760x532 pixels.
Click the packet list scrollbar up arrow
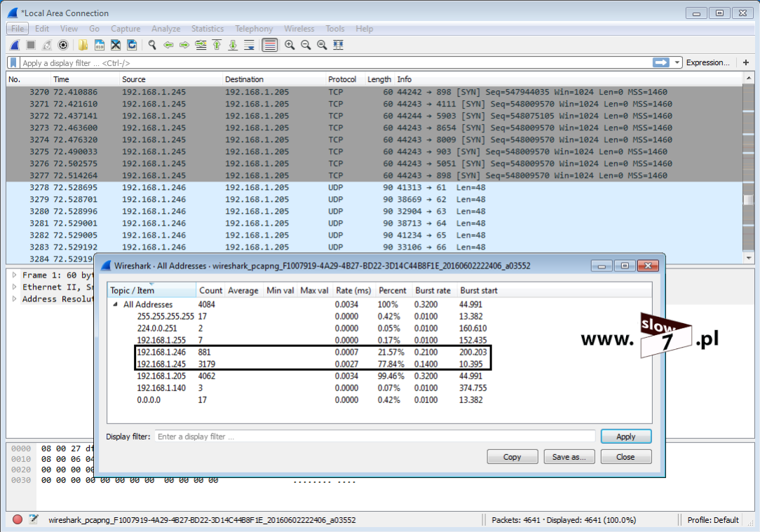point(749,78)
